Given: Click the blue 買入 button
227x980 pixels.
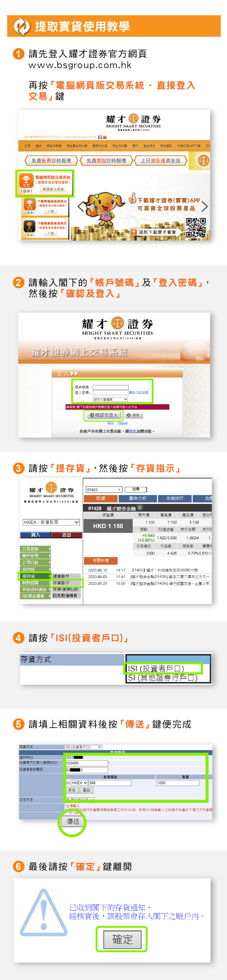Looking at the screenshot, I should [35, 535].
